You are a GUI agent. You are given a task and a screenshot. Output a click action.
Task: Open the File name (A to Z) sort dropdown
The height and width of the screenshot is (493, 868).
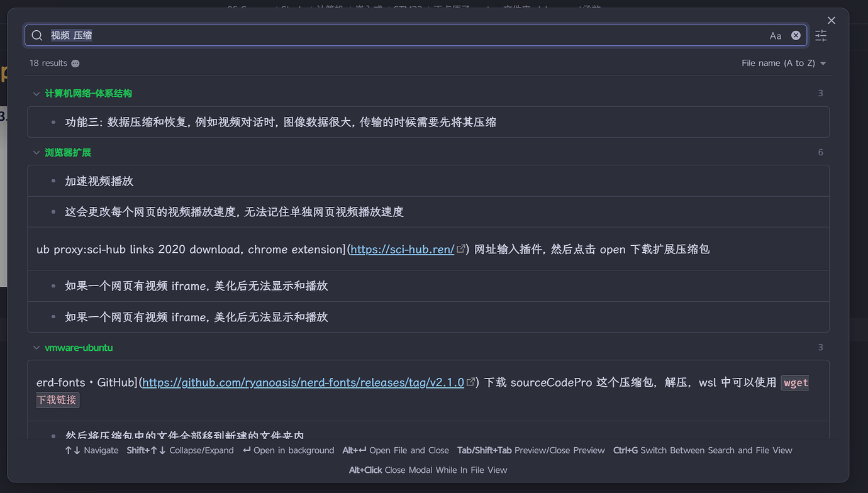[x=784, y=63]
